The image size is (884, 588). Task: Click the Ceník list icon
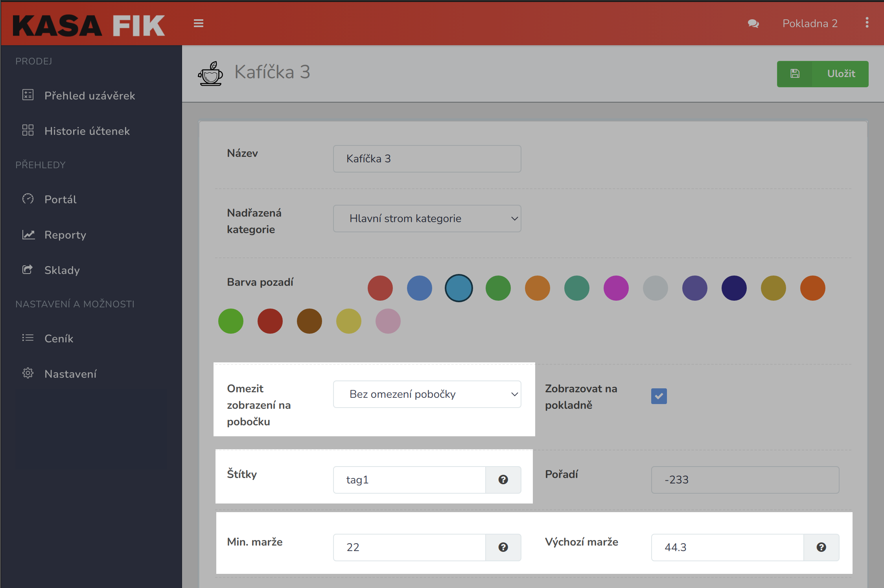(28, 338)
